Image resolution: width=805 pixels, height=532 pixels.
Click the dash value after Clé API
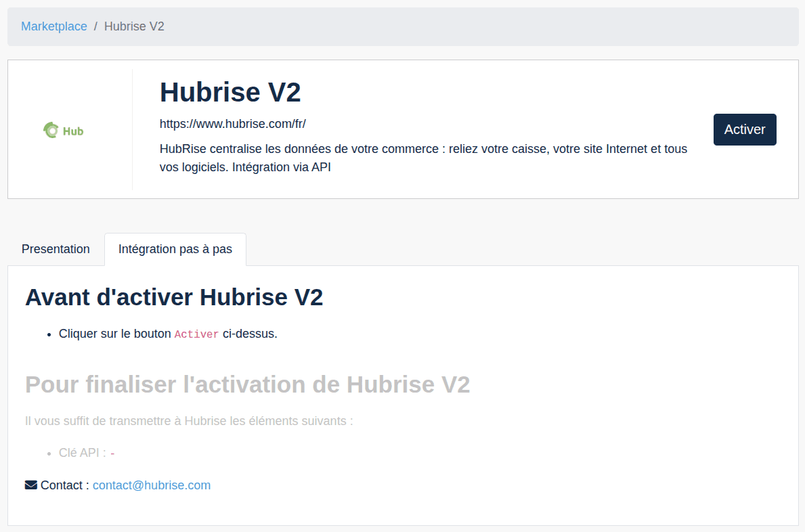112,453
